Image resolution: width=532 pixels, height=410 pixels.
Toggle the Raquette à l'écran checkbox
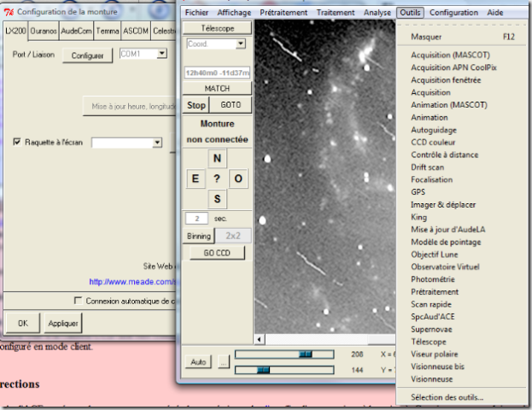17,143
